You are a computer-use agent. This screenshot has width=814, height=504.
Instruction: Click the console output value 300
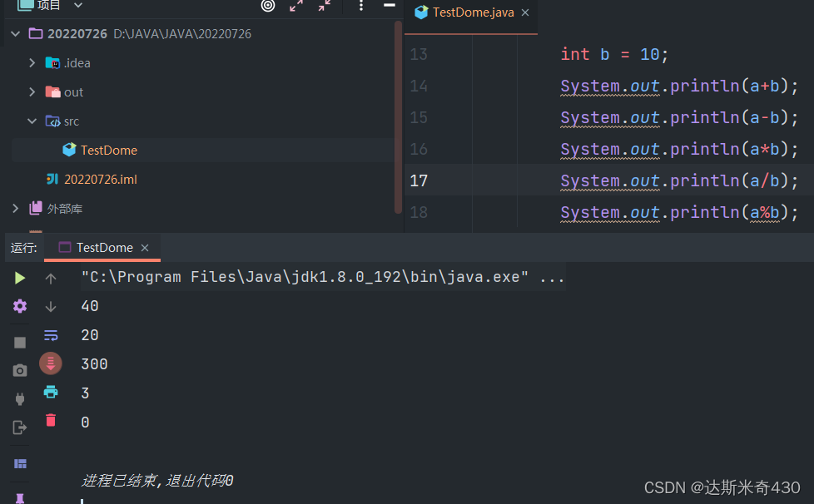pos(95,364)
